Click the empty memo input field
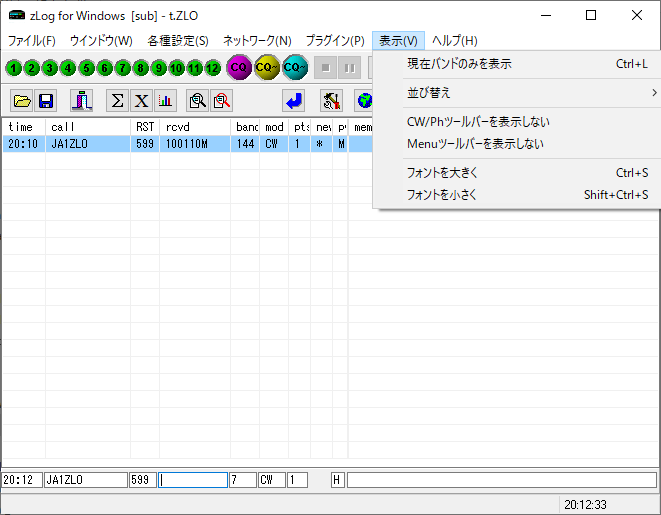This screenshot has width=661, height=515. pyautogui.click(x=502, y=480)
